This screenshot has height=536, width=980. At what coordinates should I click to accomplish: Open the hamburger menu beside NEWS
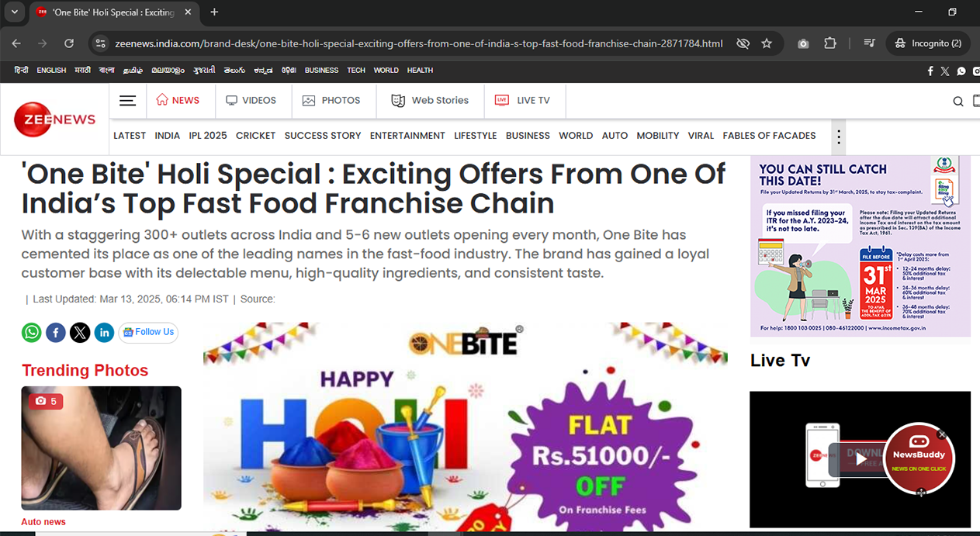[x=127, y=101]
